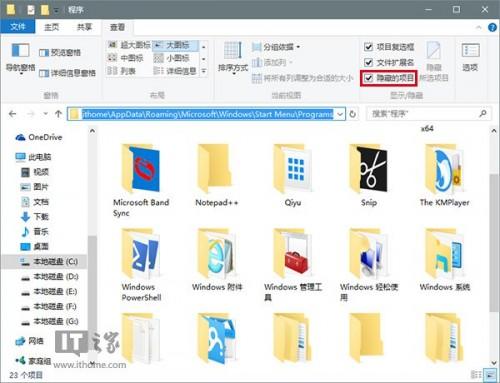Image resolution: width=500 pixels, height=383 pixels.
Task: Open the 文件 file tab
Action: (18, 27)
